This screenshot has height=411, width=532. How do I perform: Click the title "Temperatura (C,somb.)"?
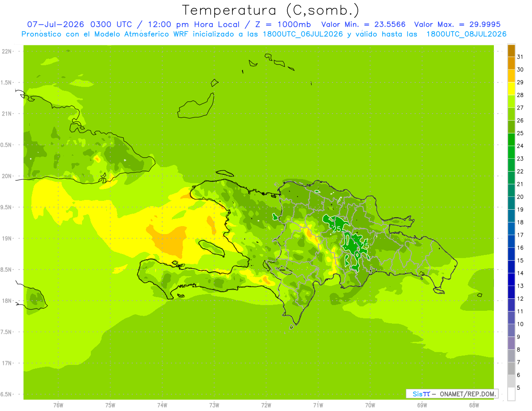[270, 10]
